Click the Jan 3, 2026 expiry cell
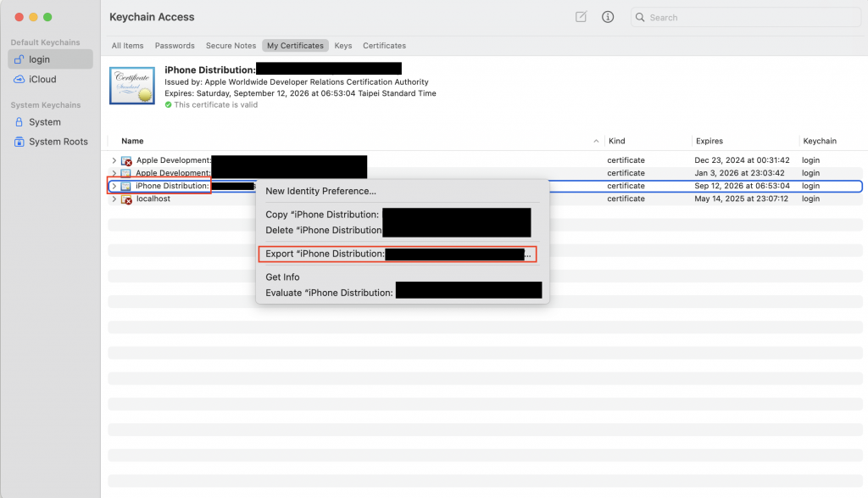This screenshot has height=498, width=868. click(x=739, y=173)
